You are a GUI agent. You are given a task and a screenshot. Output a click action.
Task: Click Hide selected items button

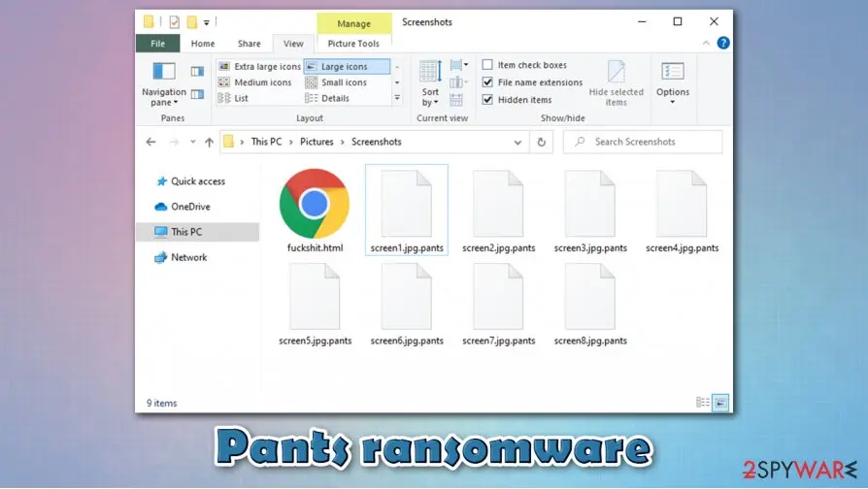pos(617,83)
